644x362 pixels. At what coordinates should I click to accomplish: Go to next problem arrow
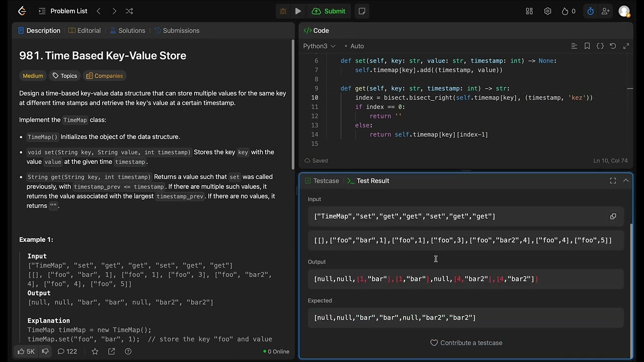[x=114, y=11]
